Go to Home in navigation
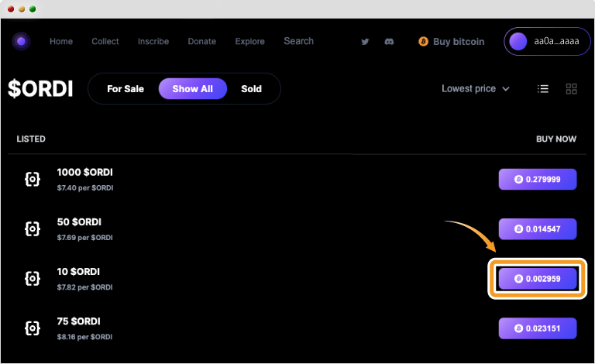 pos(61,41)
